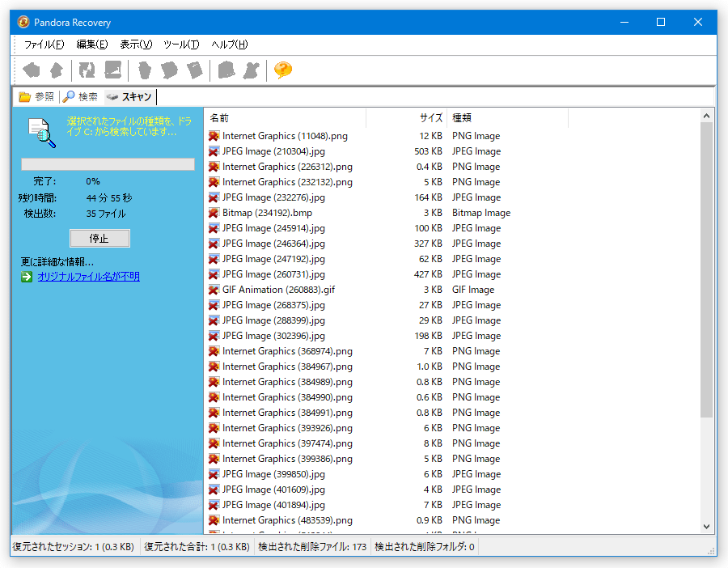Click the disabled X-shaped delete toolbar icon
The image size is (728, 568).
(x=252, y=70)
